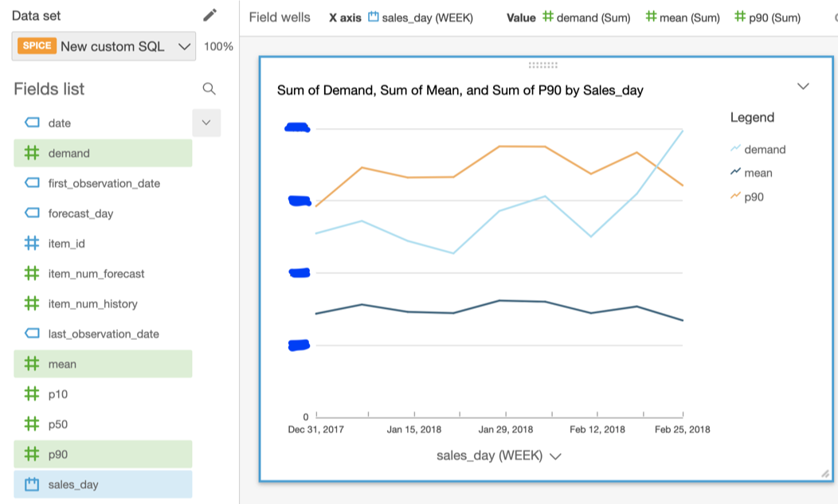
Task: Click the tag icon beside forecast_day
Action: coord(32,213)
